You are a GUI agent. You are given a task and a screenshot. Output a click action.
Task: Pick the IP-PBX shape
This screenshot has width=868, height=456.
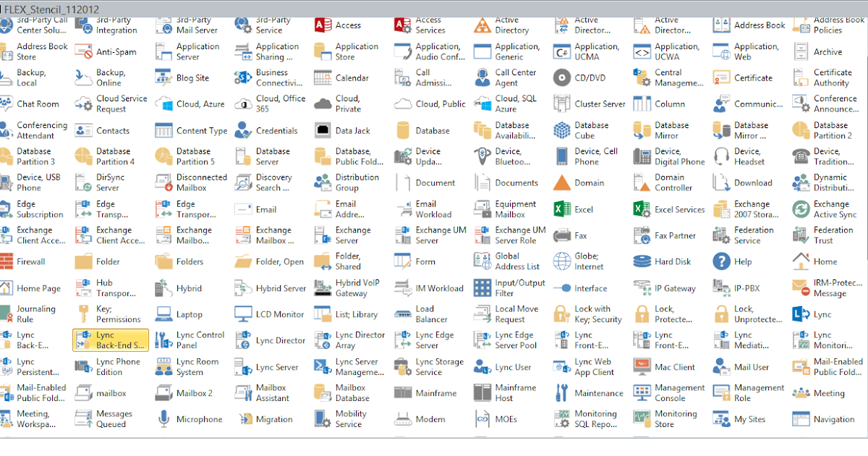(x=736, y=288)
